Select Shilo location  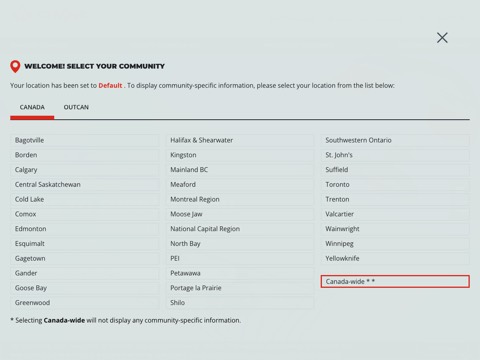(240, 303)
